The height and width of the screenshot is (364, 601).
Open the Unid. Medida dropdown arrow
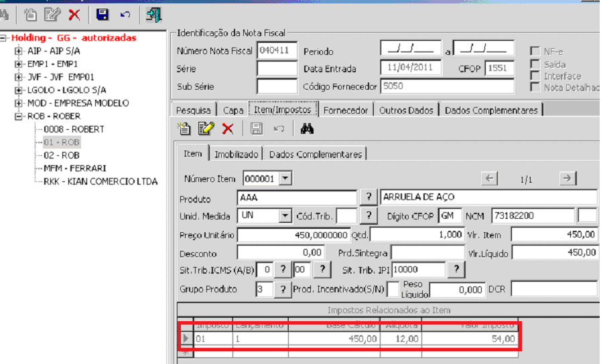(285, 215)
